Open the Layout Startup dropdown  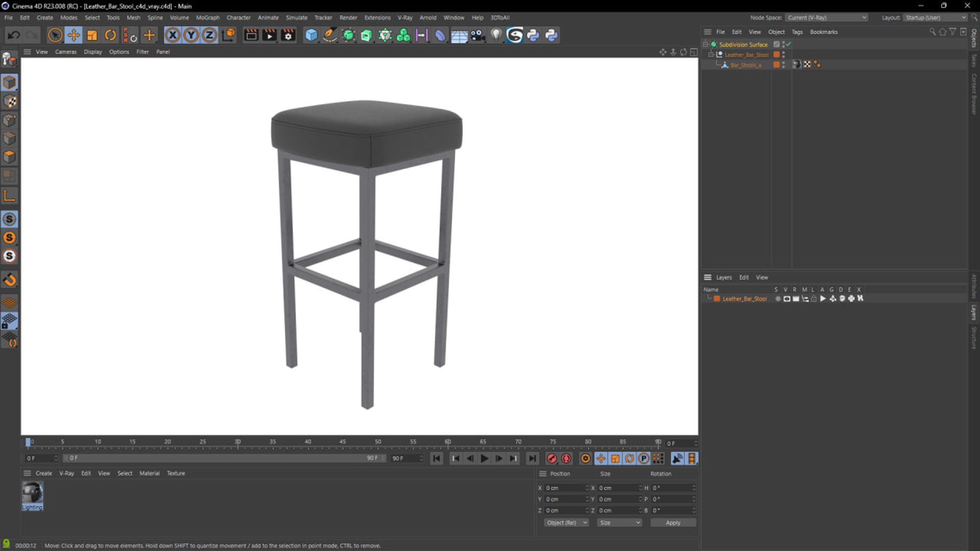pos(935,17)
